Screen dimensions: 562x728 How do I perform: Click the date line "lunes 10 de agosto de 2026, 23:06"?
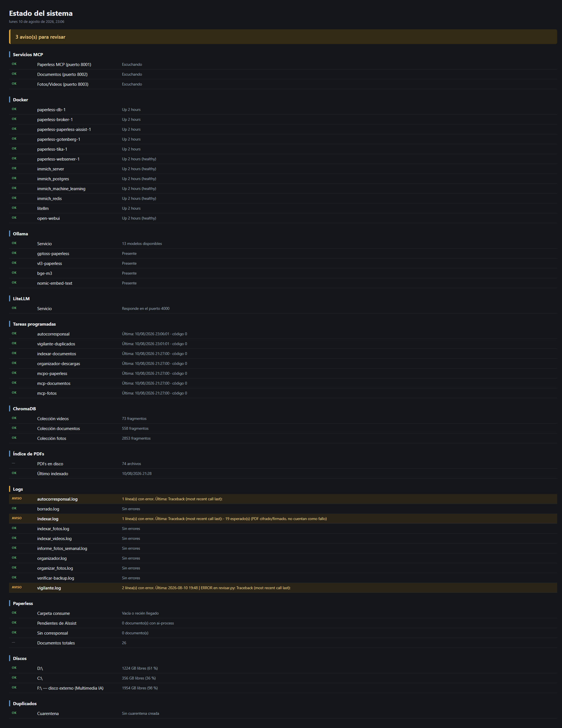pyautogui.click(x=37, y=22)
